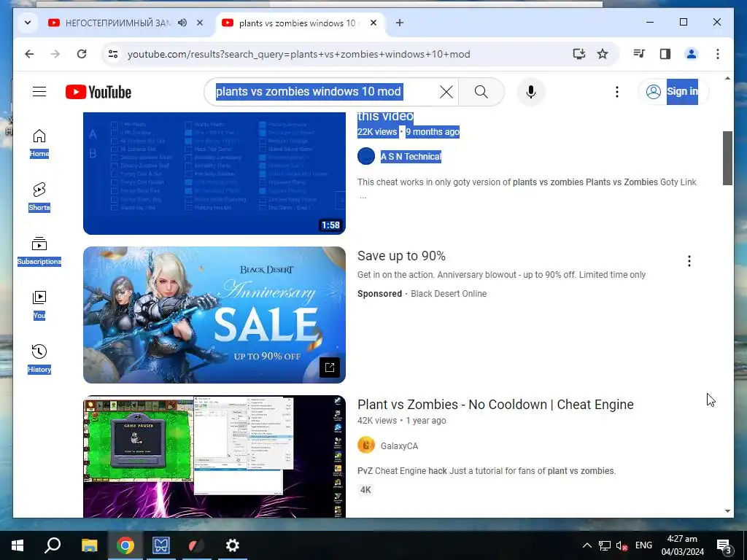Open the notification center icon

click(724, 545)
